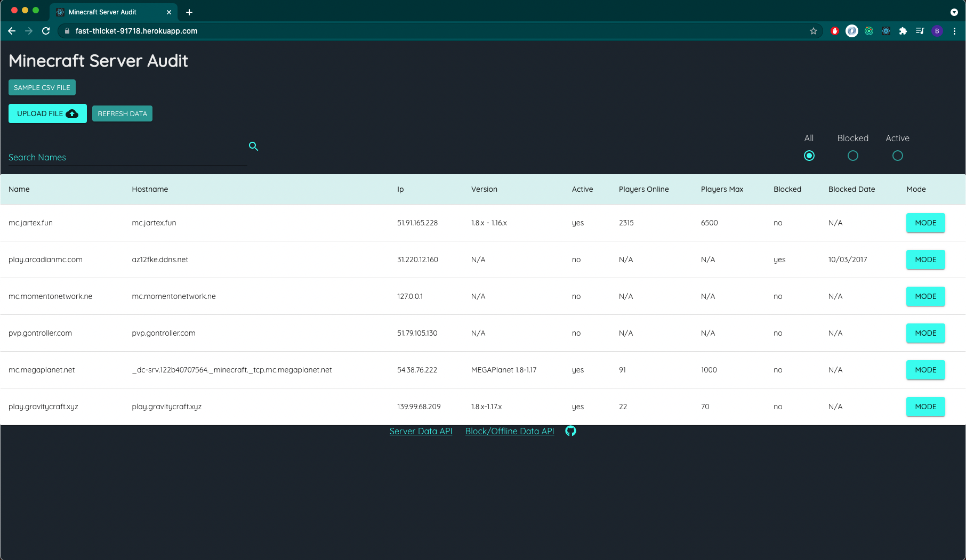This screenshot has width=966, height=560.
Task: Click IP address 31.220.12.160
Action: point(417,259)
